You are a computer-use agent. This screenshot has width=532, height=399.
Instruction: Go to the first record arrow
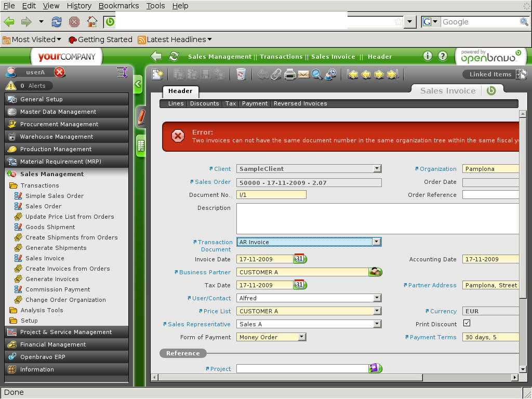coord(353,74)
